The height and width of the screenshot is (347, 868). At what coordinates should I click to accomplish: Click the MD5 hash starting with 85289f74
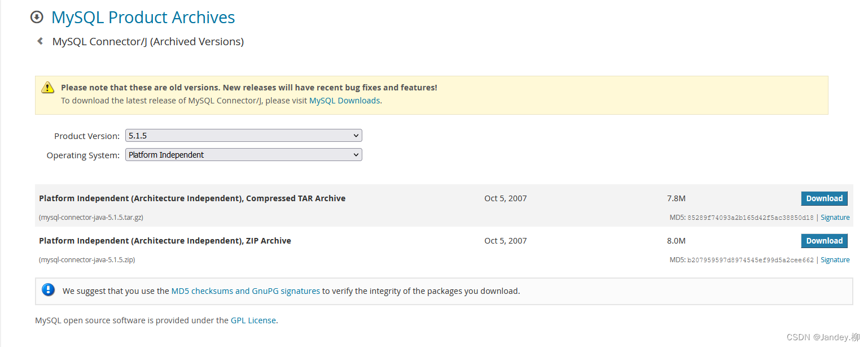click(x=750, y=218)
